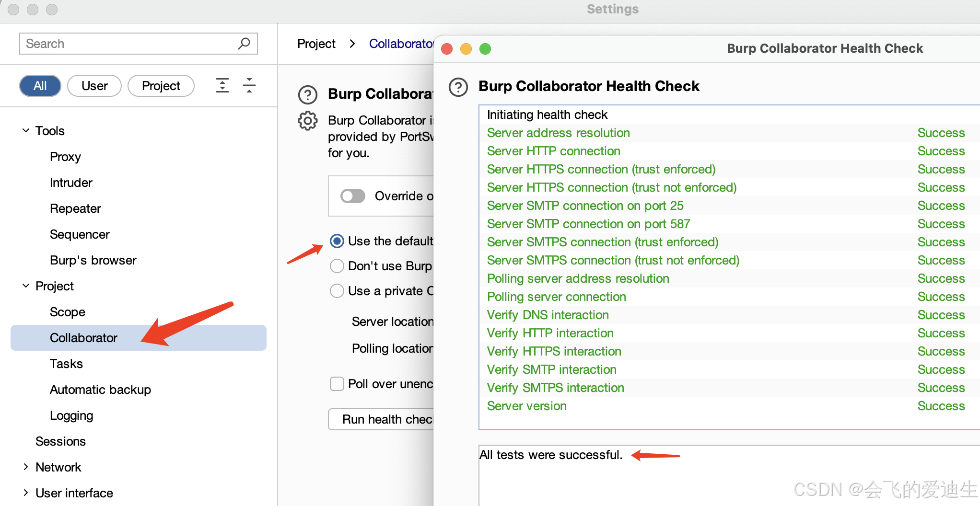Select Server HTTPS connection (trust not enforced) row
The width and height of the screenshot is (980, 506).
click(x=729, y=187)
